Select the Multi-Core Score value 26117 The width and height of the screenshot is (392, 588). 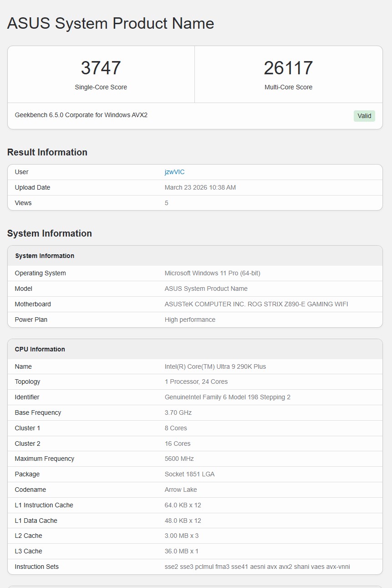coord(289,67)
